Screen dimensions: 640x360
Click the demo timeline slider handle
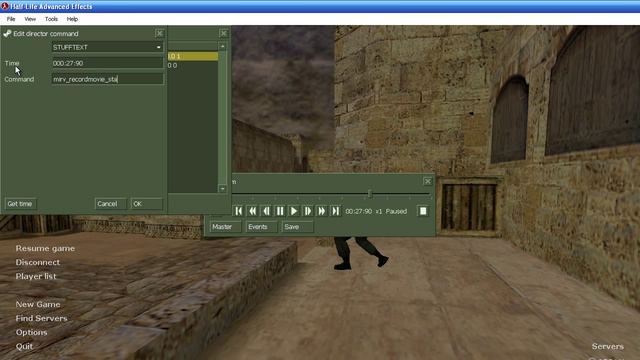coord(370,193)
